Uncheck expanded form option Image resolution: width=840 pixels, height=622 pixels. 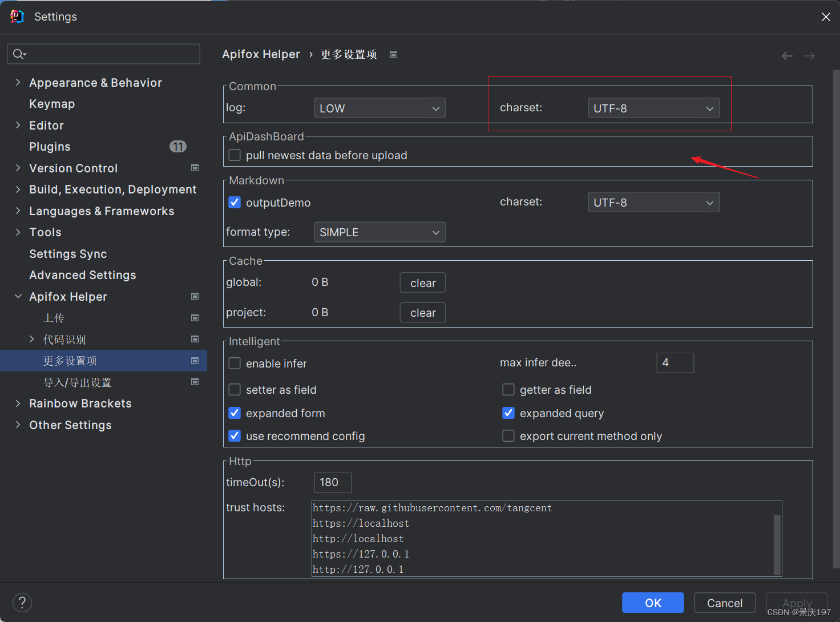tap(235, 413)
